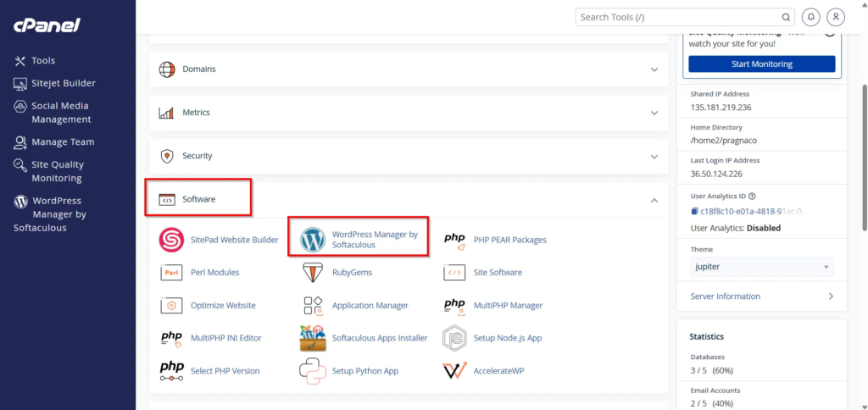Viewport: 868px width, 410px height.
Task: Click the Metrics chart icon
Action: [167, 113]
